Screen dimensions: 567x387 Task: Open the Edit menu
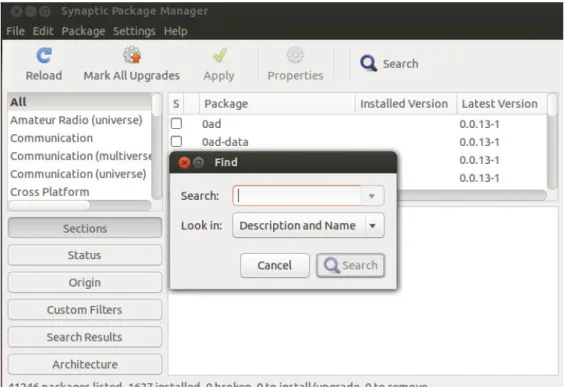point(43,31)
